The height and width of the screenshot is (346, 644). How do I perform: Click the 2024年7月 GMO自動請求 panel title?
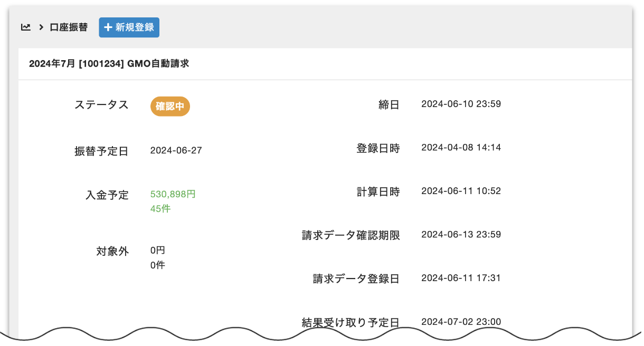109,64
